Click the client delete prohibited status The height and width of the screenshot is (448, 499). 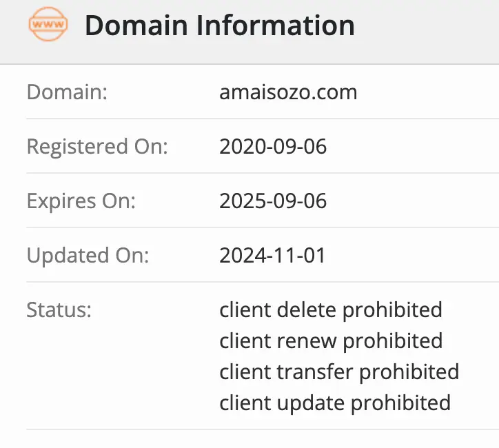point(331,309)
